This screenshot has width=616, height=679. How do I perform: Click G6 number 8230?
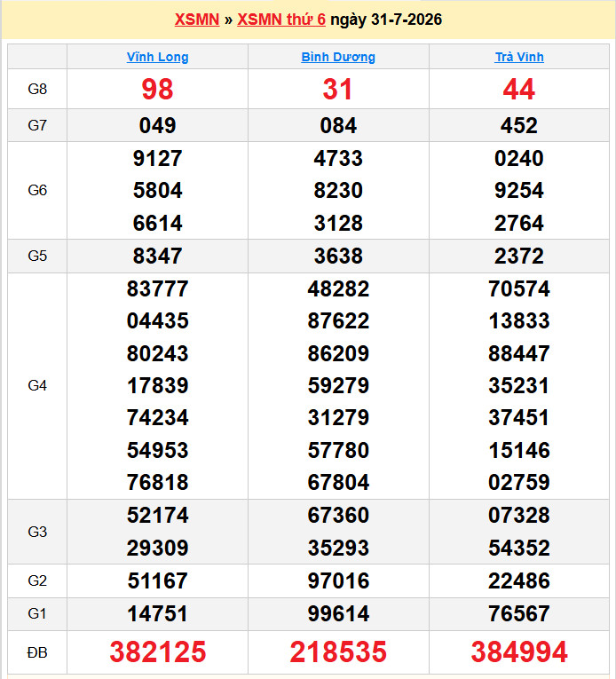pos(338,191)
